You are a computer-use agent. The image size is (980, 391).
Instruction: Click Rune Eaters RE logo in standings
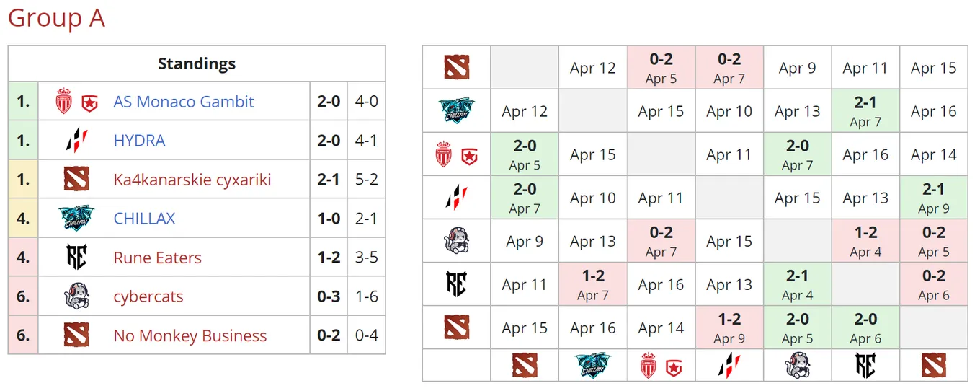76,258
